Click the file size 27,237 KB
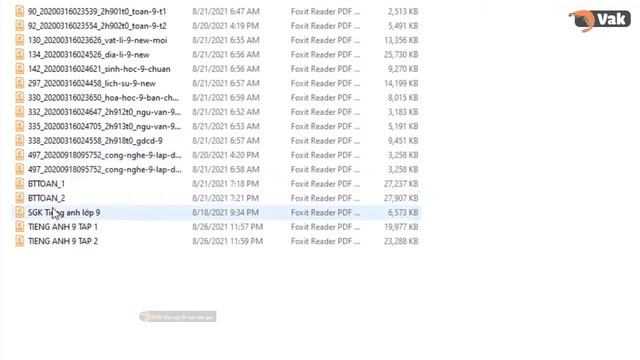Viewport: 640px width, 360px height. coord(401,184)
